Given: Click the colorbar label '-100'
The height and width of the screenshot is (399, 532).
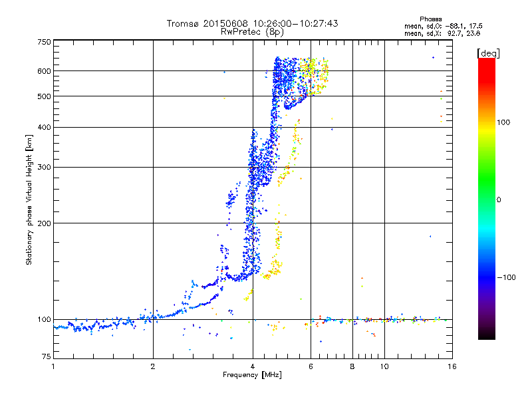Looking at the screenshot, I should [x=506, y=277].
